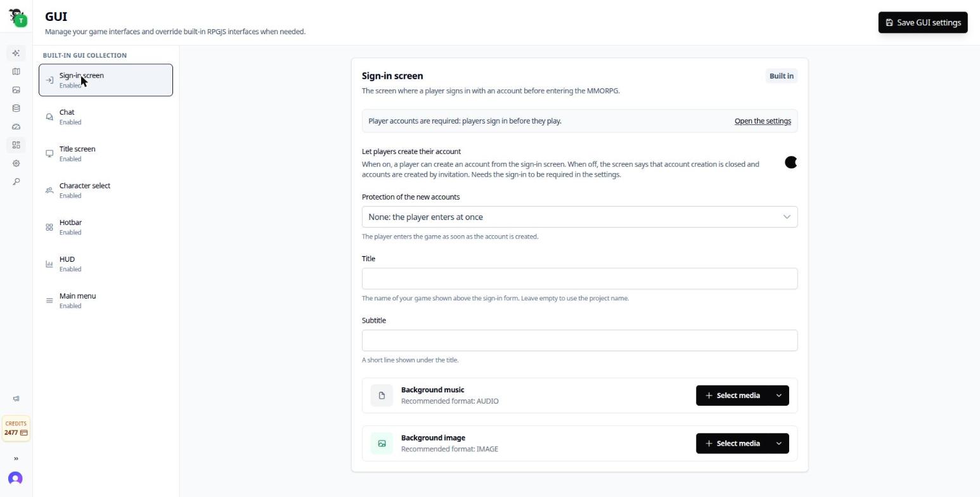Expand Background music Select media arrow
Image resolution: width=980 pixels, height=497 pixels.
(779, 396)
